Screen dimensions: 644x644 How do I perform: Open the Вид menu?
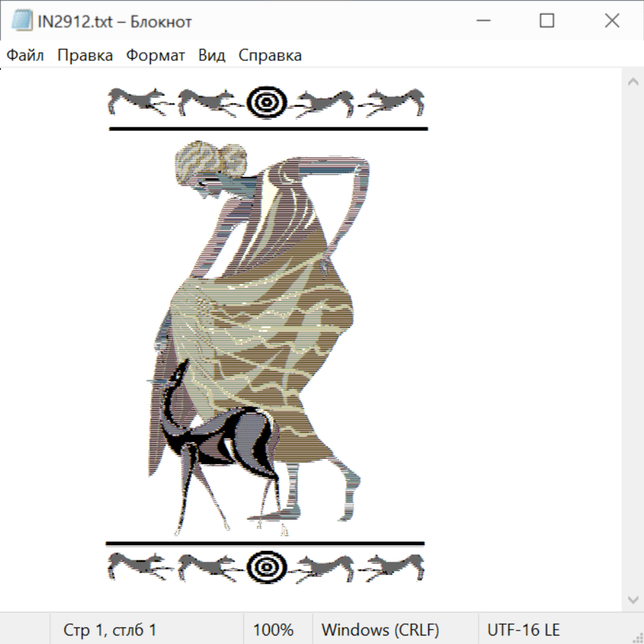point(212,56)
